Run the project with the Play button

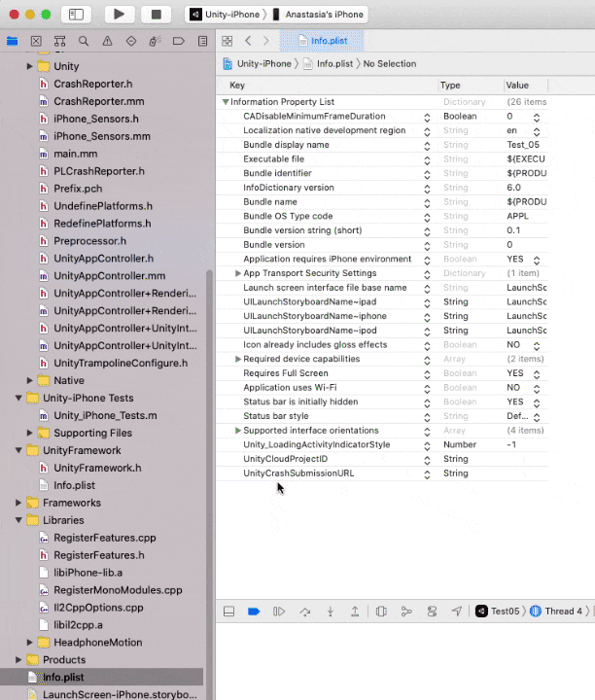tap(120, 15)
